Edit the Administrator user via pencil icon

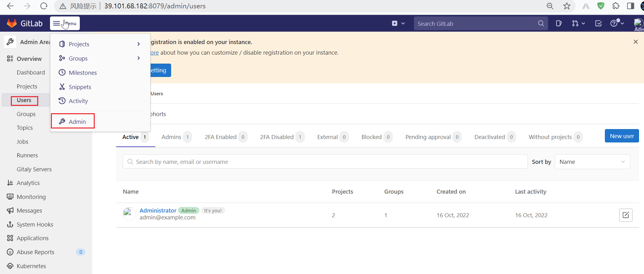point(626,215)
